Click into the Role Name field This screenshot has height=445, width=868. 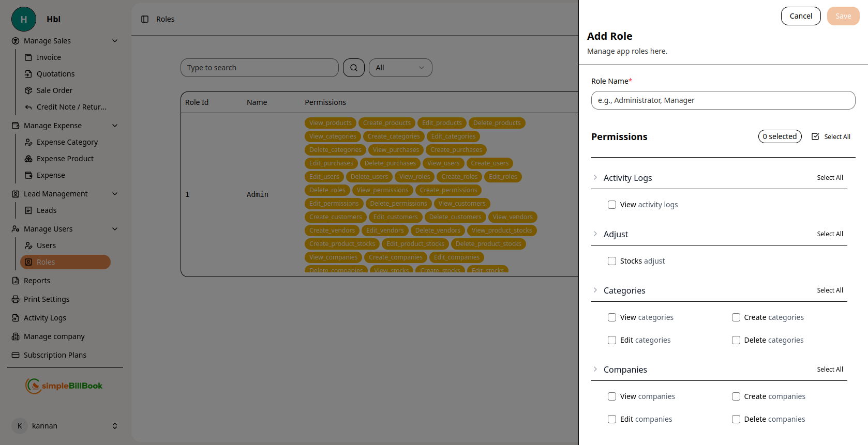coord(723,100)
